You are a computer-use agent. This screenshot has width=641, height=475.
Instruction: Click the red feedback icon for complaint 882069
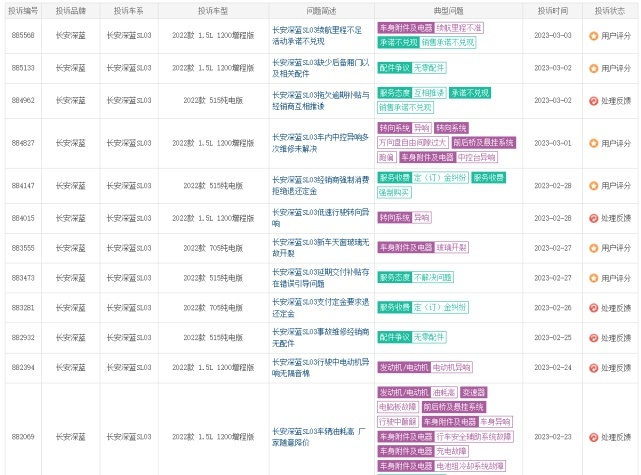[593, 437]
